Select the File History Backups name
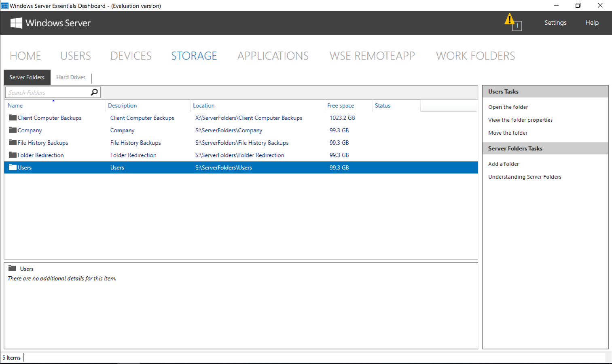This screenshot has height=364, width=612. pyautogui.click(x=43, y=143)
